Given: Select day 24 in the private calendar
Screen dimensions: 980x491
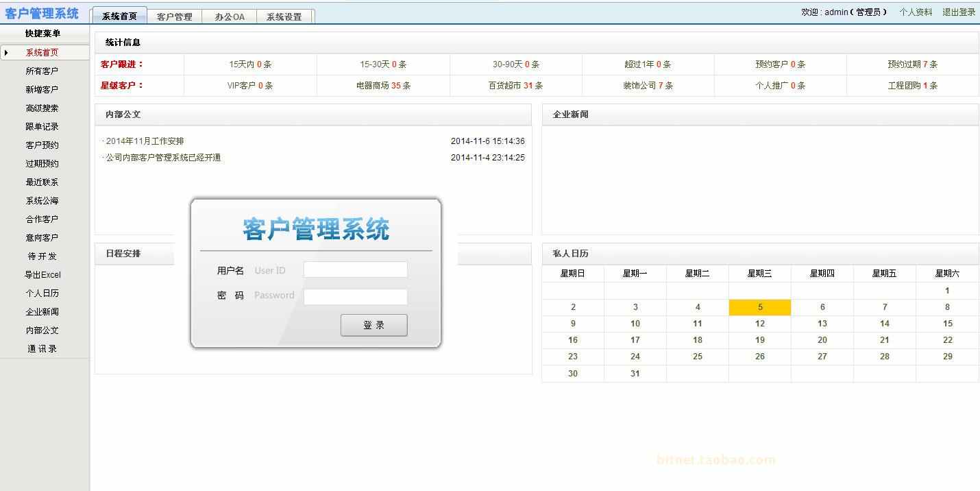Looking at the screenshot, I should click(x=635, y=357).
